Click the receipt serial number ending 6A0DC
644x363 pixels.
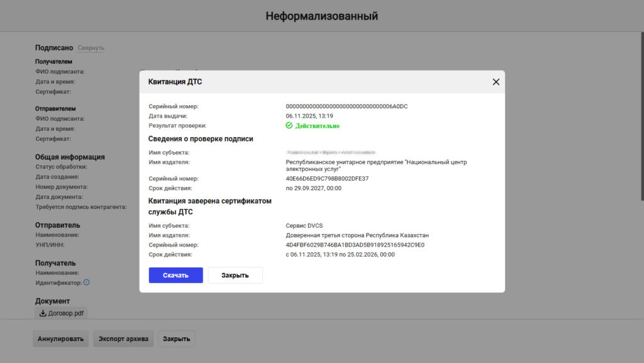click(x=347, y=106)
